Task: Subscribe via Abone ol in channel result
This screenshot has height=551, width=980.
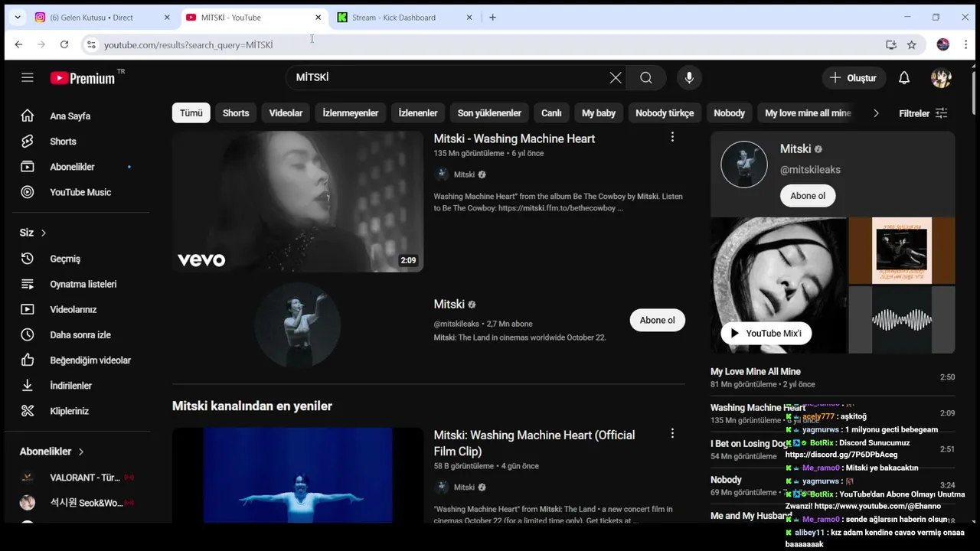Action: click(657, 320)
